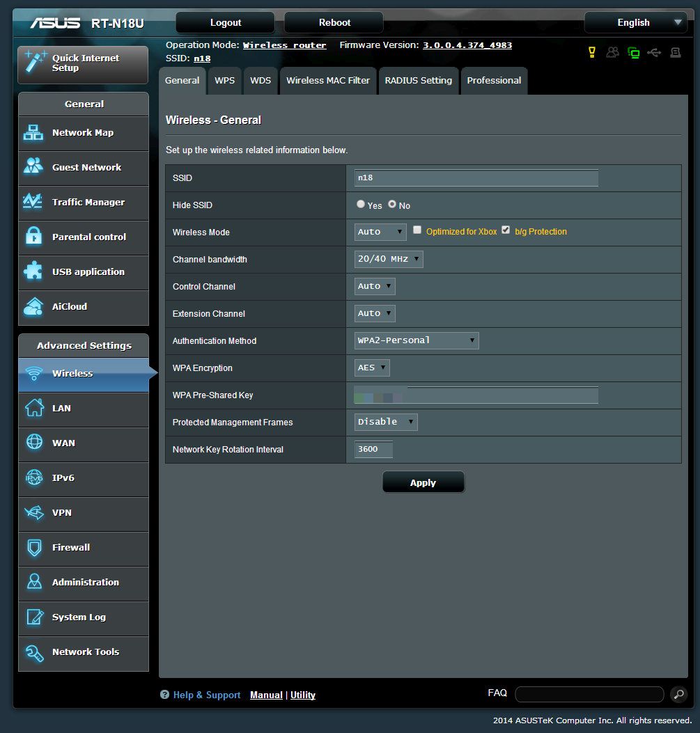The width and height of the screenshot is (700, 733).
Task: Click the Traffic Manager graph icon
Action: point(33,203)
